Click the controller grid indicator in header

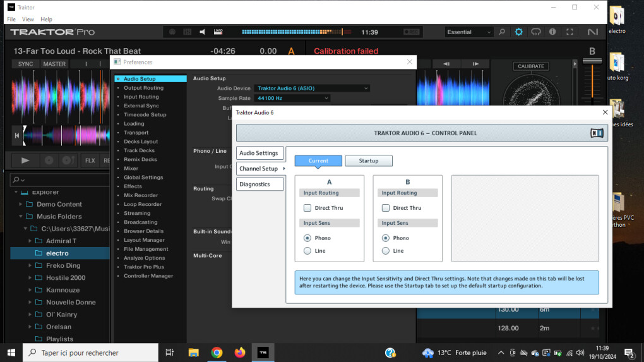[x=188, y=32]
